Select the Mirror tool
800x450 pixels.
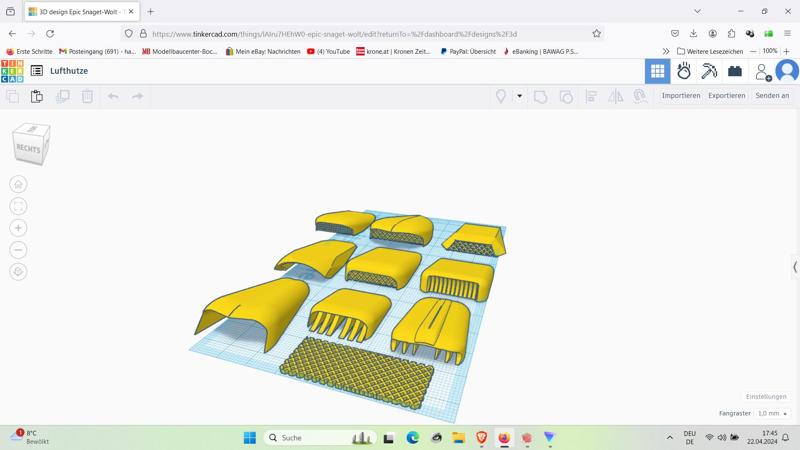[x=616, y=96]
